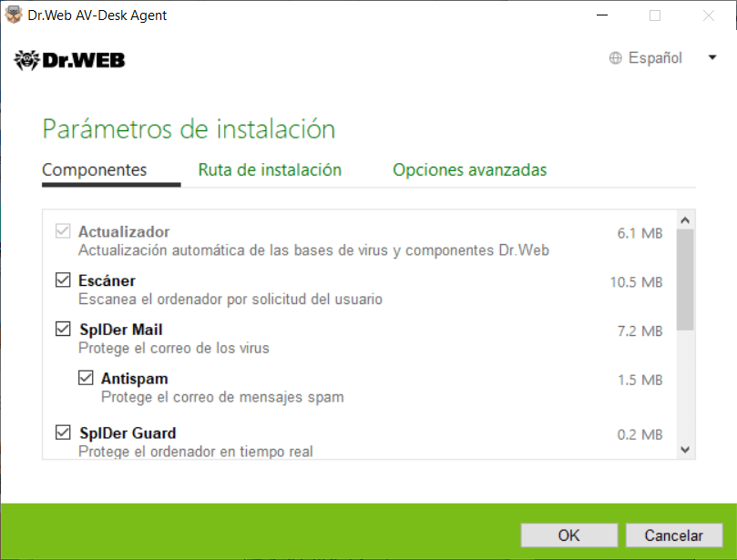The width and height of the screenshot is (737, 560).
Task: Click 'Protege el ordenador en tiempo real'
Action: [x=196, y=451]
